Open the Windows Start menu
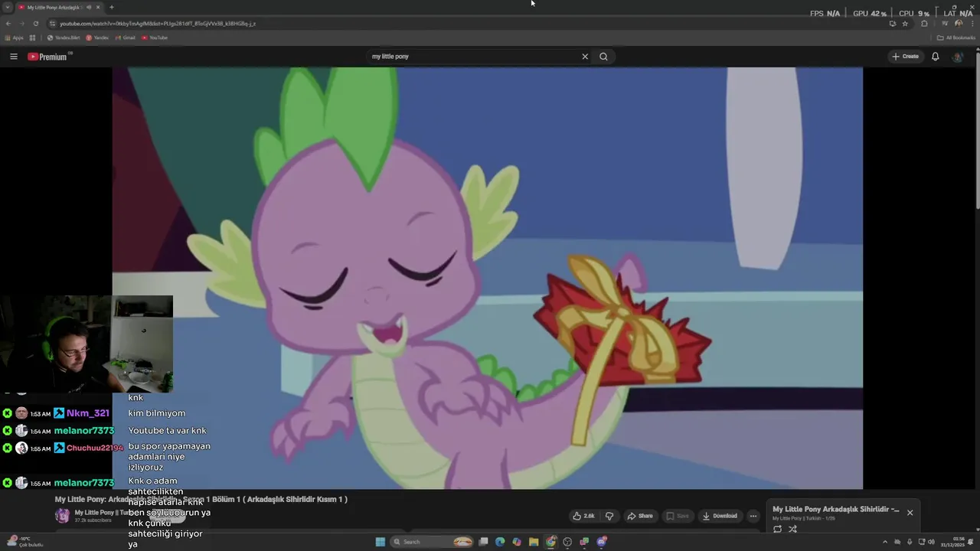Screen dimensions: 980x551 [380, 542]
